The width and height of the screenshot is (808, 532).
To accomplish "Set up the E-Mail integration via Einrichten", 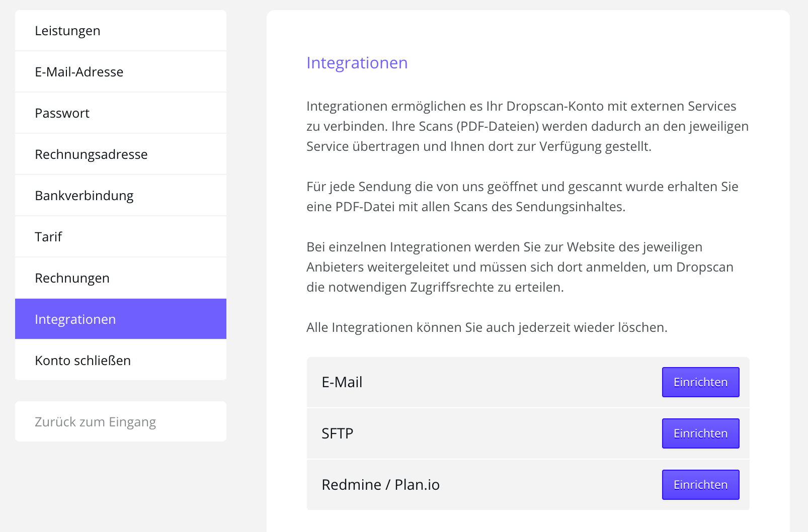I will tap(700, 382).
